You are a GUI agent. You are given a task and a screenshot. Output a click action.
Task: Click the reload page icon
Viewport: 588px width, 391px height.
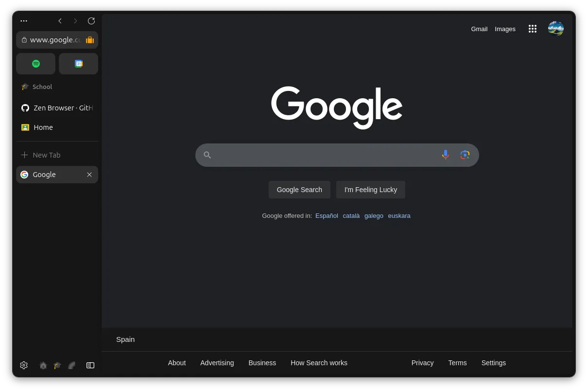point(91,21)
